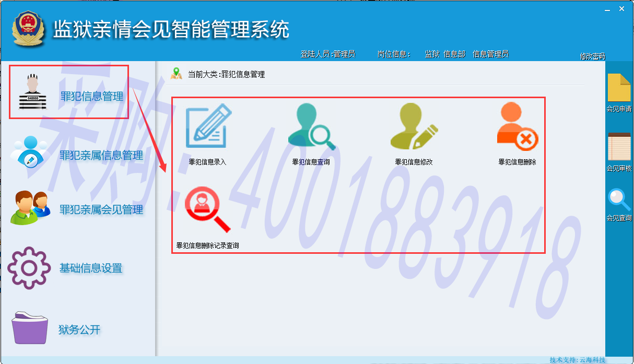
Task: Click the 罪犯信息删除 text label
Action: [517, 162]
